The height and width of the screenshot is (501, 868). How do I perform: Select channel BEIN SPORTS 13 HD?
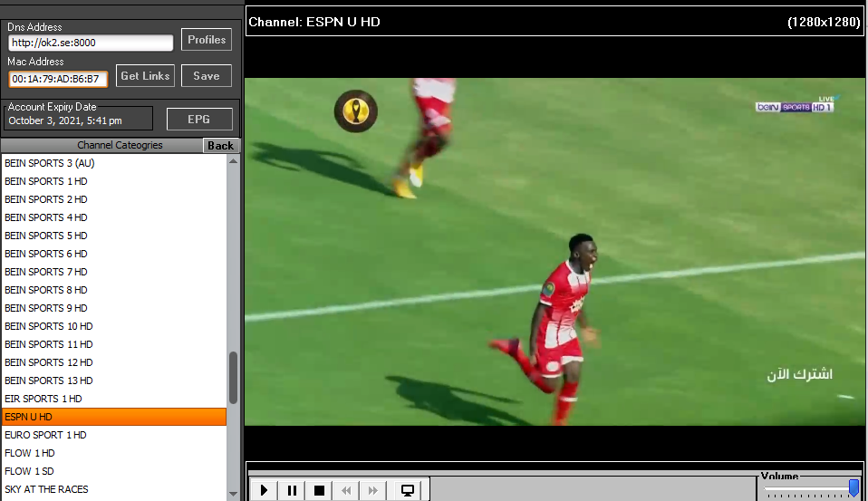point(114,381)
